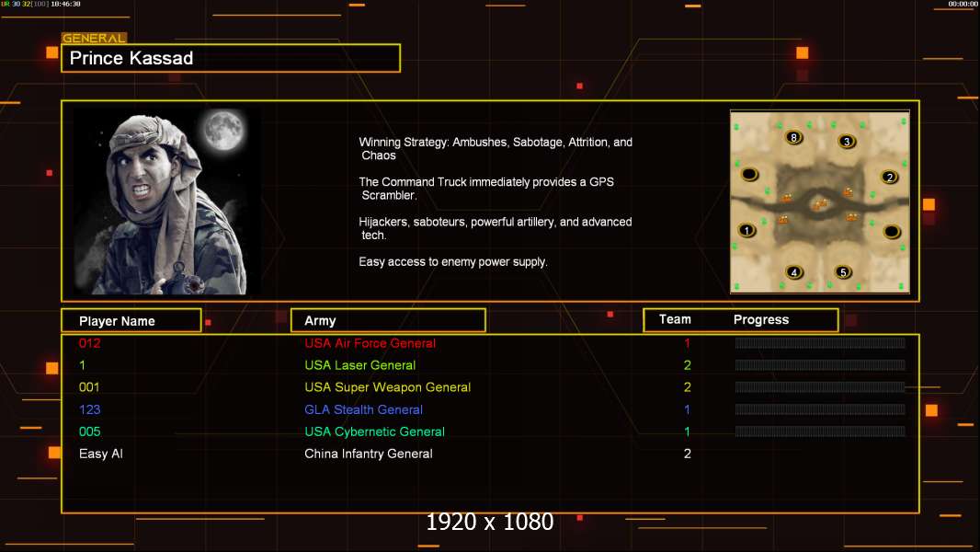Screen dimensions: 980x552
Task: Click the Army column header
Action: (x=388, y=321)
